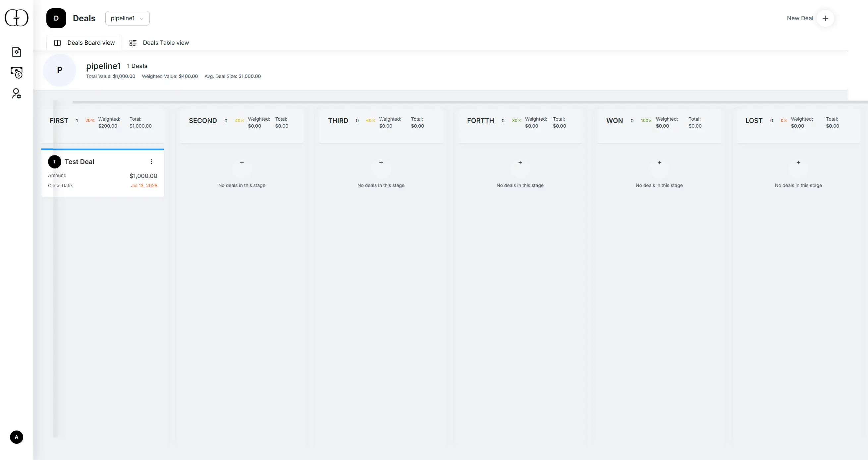Open the Test Deal three-dot menu
The height and width of the screenshot is (460, 868).
(x=152, y=162)
